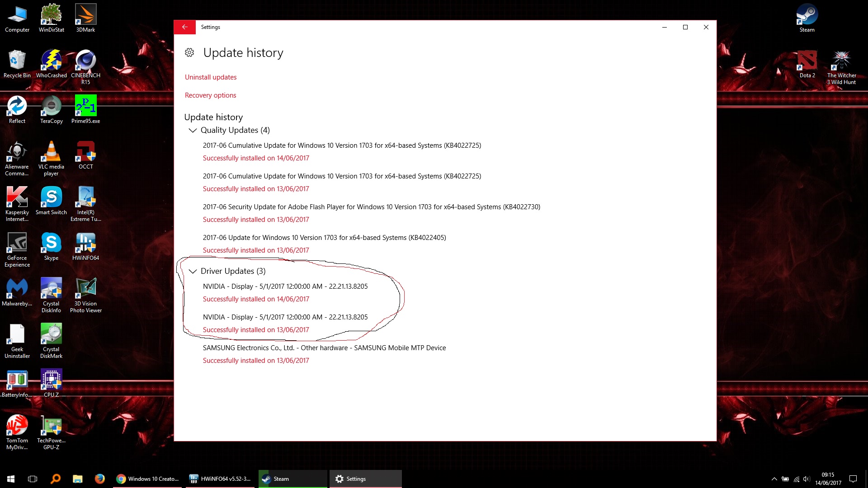This screenshot has width=868, height=488.
Task: Open 3DMark desktop shortcut
Action: pos(85,19)
